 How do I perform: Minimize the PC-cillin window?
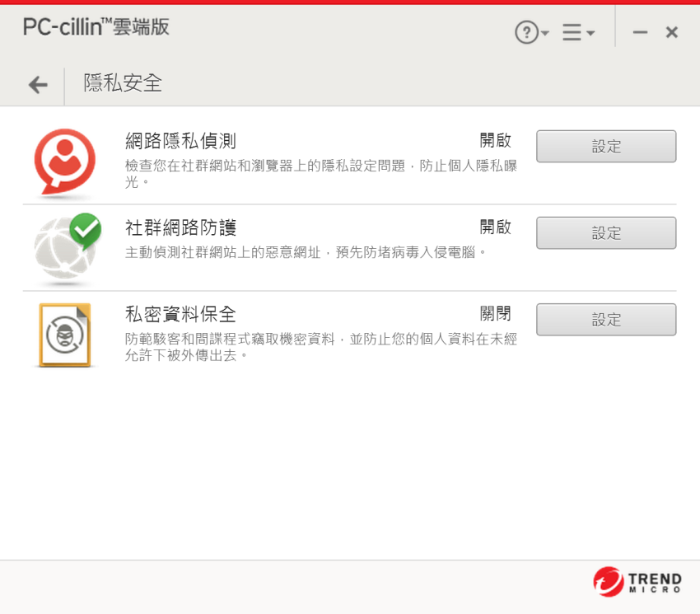(x=640, y=32)
